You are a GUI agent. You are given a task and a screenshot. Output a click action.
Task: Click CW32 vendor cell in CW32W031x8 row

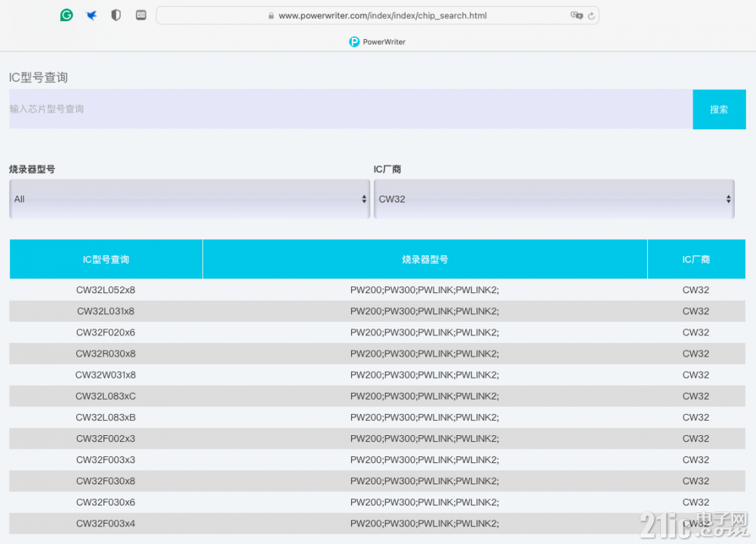[696, 375]
